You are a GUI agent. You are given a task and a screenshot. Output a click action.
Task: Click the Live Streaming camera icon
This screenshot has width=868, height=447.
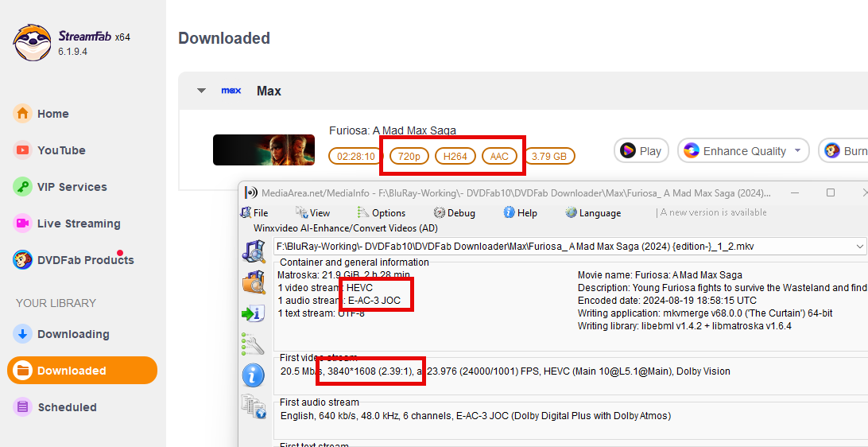[x=23, y=223]
